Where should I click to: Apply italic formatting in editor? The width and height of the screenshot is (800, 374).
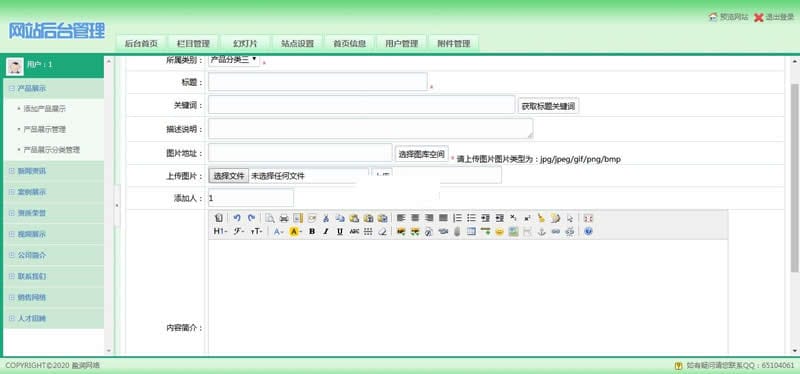coord(326,231)
